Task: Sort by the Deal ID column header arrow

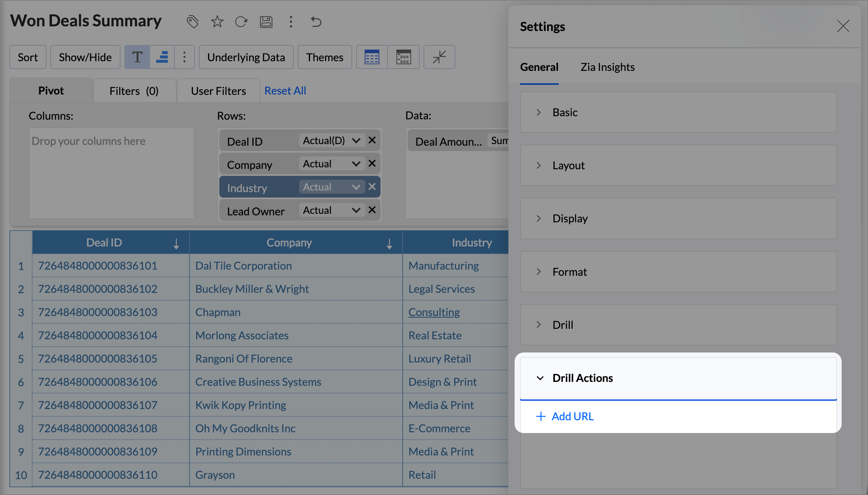Action: tap(176, 244)
